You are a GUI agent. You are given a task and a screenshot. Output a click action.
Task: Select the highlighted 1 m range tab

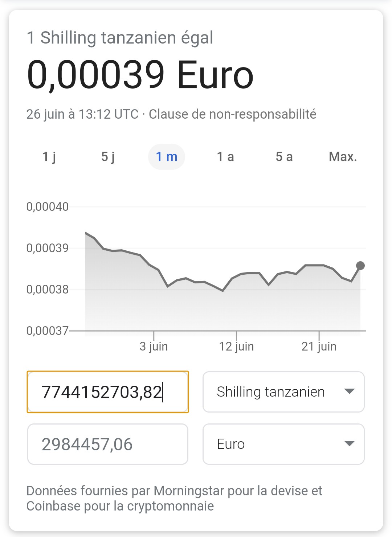(167, 157)
